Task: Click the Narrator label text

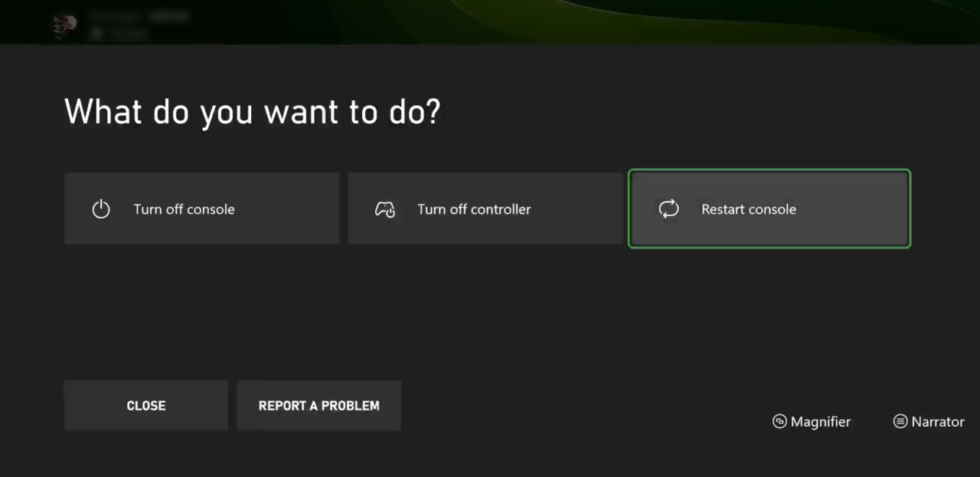Action: click(x=938, y=421)
